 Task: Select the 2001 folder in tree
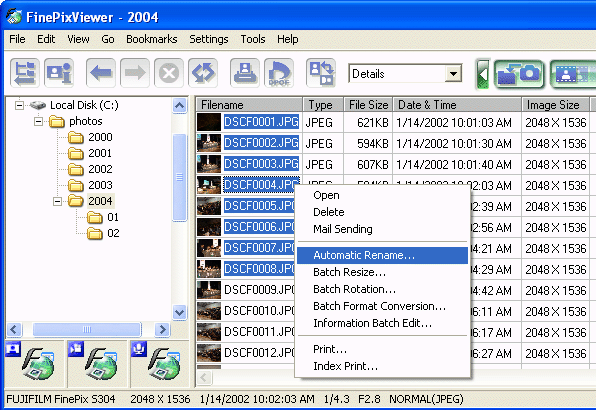(x=90, y=153)
